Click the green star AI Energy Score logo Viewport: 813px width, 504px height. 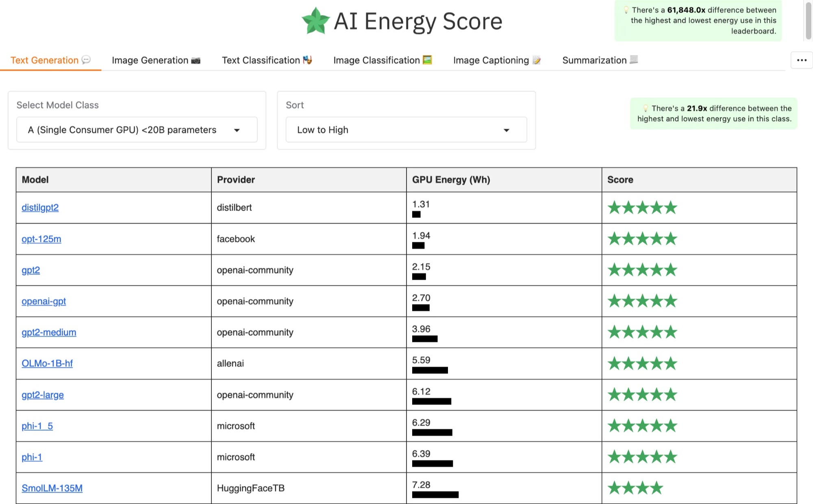pos(315,21)
